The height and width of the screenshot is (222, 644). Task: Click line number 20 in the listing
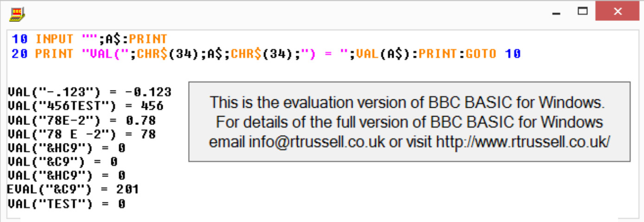pyautogui.click(x=20, y=54)
